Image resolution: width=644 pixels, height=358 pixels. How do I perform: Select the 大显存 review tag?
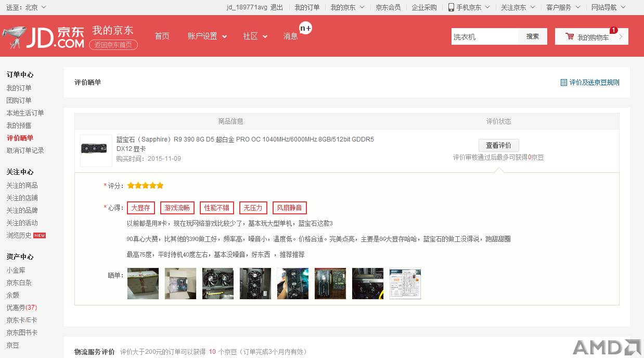(140, 208)
